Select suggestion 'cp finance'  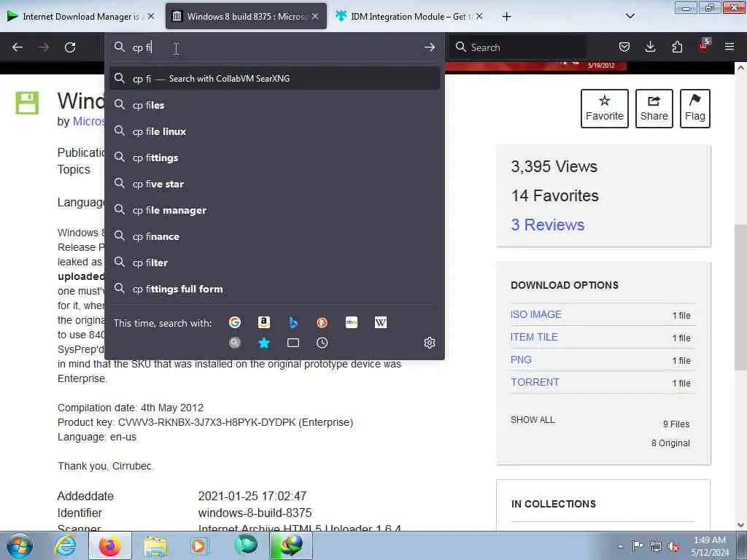point(274,236)
